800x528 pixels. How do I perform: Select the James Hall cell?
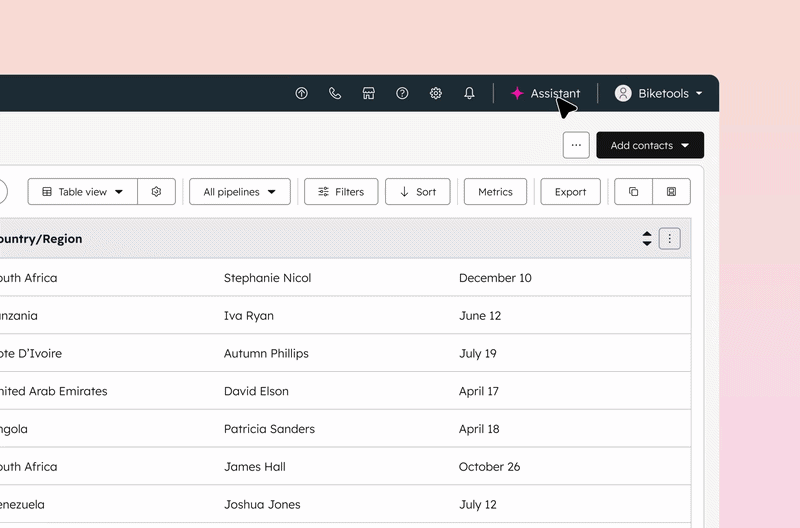[x=255, y=467]
